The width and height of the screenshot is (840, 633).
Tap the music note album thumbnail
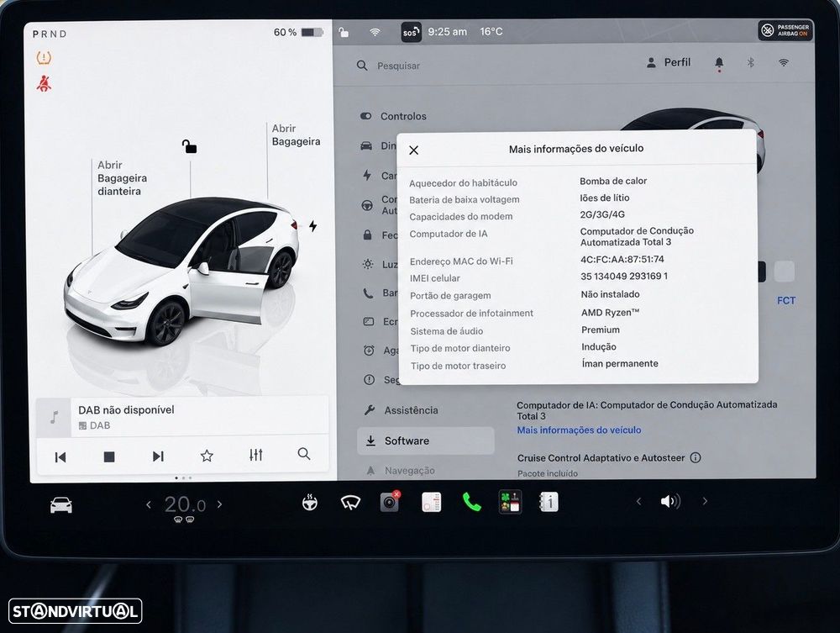pos(54,417)
